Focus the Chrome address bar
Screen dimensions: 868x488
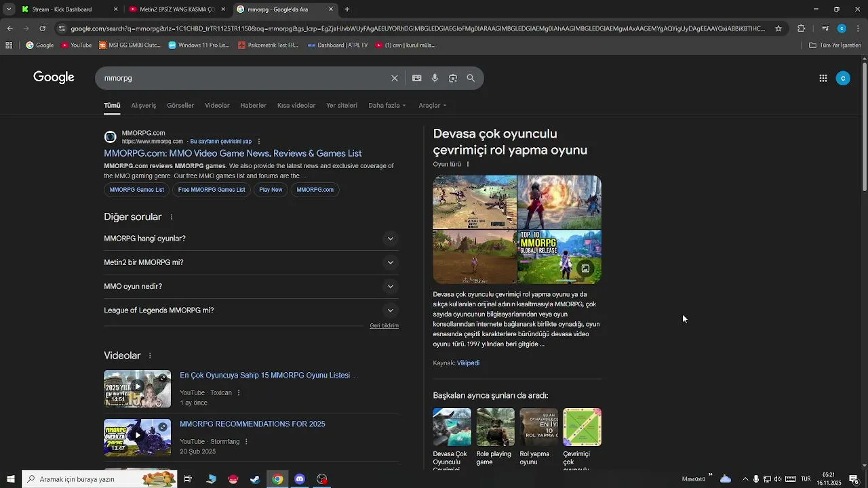(x=417, y=28)
